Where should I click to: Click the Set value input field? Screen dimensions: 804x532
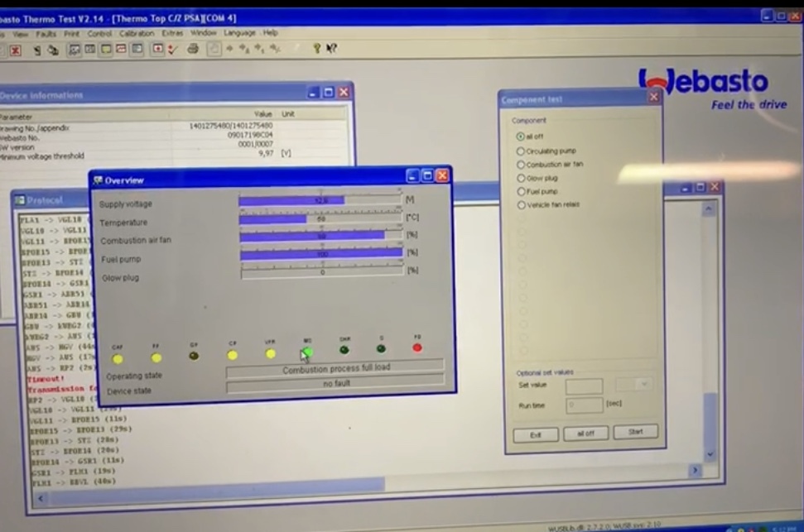click(584, 386)
